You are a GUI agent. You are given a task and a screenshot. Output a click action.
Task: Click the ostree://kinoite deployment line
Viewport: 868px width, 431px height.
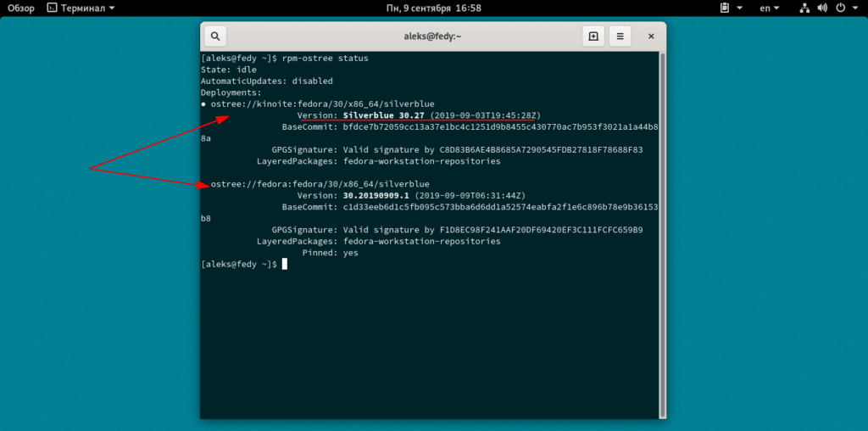tap(318, 104)
